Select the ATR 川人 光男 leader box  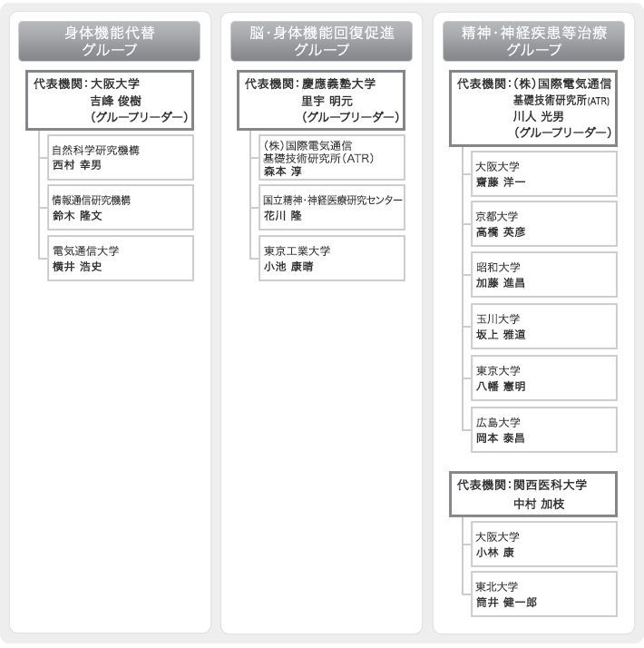point(533,108)
